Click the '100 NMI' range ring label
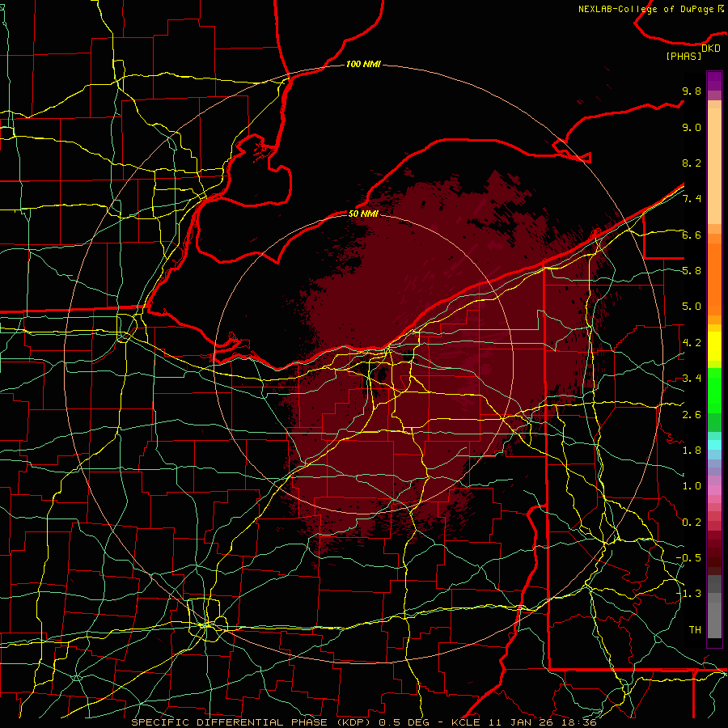The image size is (728, 728). click(x=363, y=64)
